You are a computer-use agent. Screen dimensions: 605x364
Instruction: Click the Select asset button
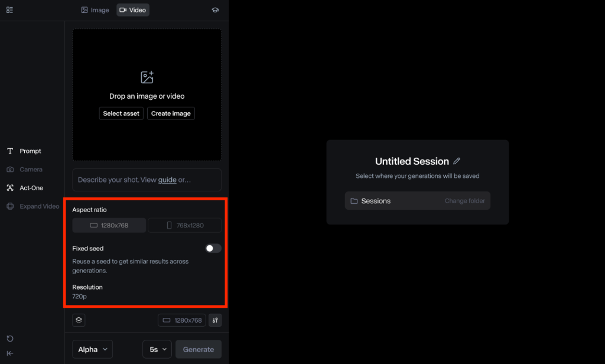[121, 113]
